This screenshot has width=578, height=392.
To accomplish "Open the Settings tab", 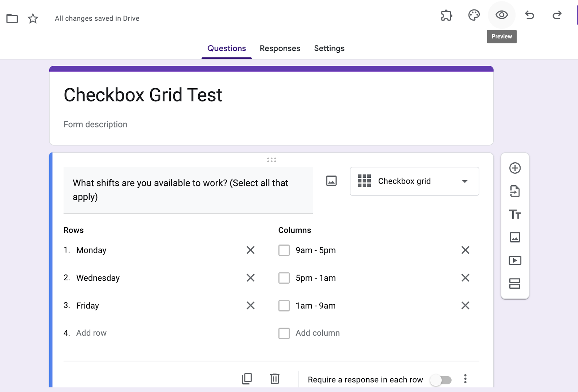I will 329,48.
